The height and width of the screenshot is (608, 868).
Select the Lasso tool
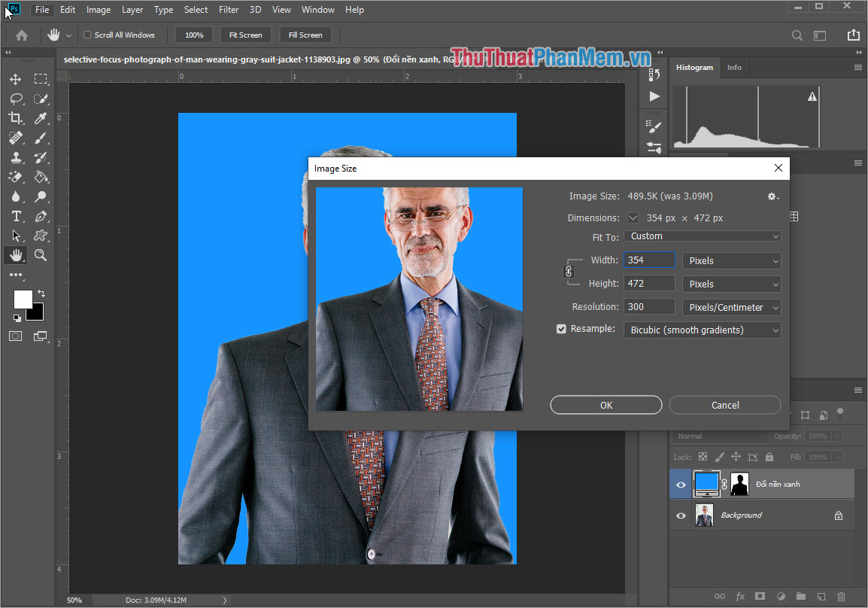pyautogui.click(x=15, y=99)
